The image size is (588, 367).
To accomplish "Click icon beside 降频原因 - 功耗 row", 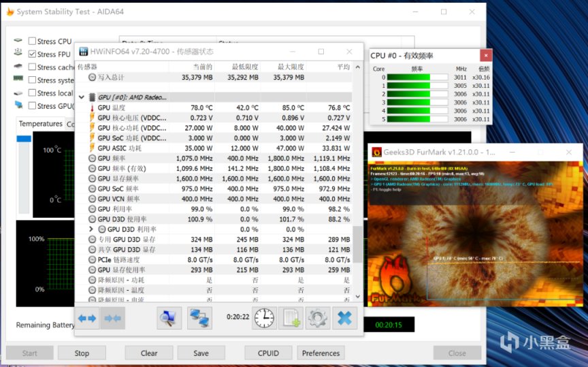I will click(92, 280).
